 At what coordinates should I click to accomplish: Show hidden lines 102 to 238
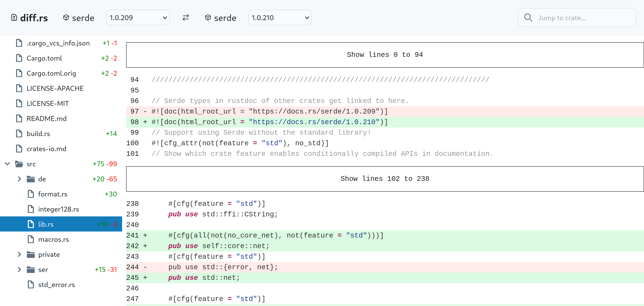point(385,179)
